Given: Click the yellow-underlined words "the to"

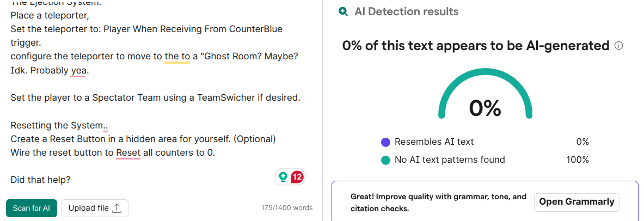Looking at the screenshot, I should [x=177, y=57].
